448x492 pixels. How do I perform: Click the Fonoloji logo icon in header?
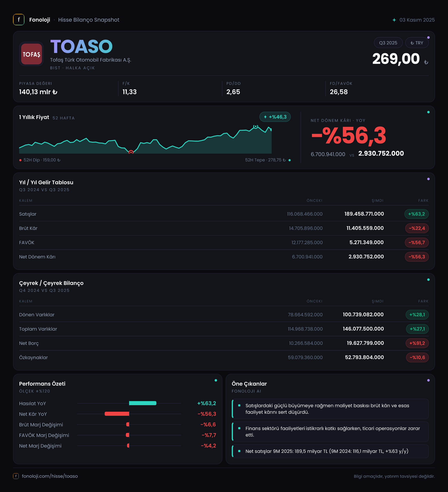(x=19, y=20)
